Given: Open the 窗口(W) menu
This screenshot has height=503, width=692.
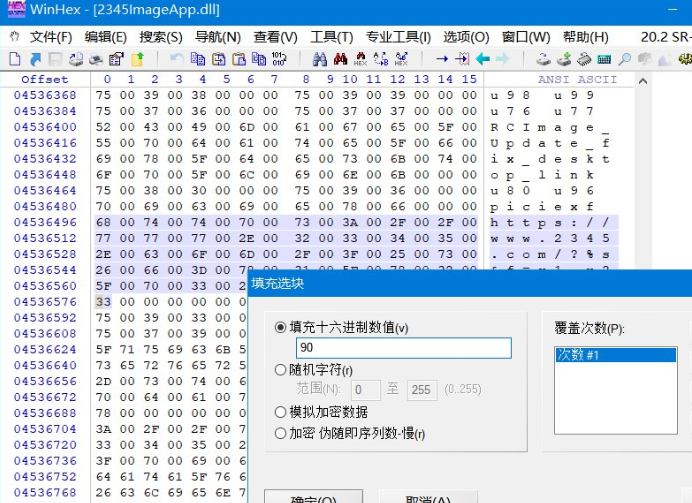Looking at the screenshot, I should coord(526,37).
